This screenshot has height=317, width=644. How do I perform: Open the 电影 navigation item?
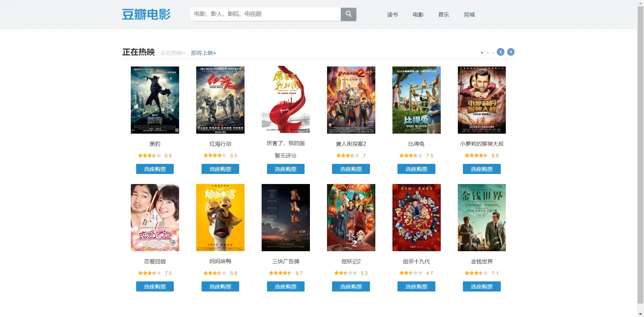(x=418, y=15)
